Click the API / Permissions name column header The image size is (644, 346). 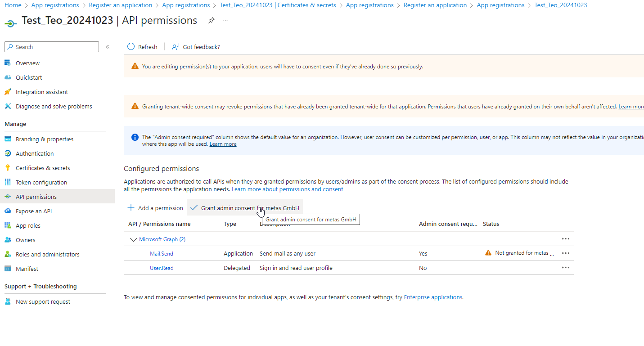[159, 224]
